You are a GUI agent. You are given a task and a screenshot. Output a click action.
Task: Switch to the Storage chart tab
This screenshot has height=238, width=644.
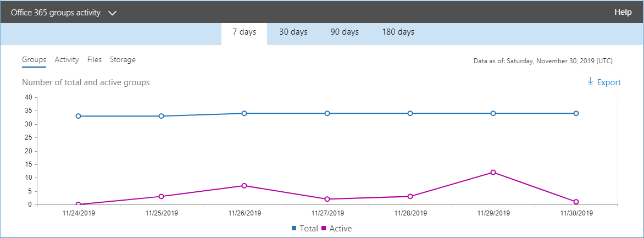(123, 59)
